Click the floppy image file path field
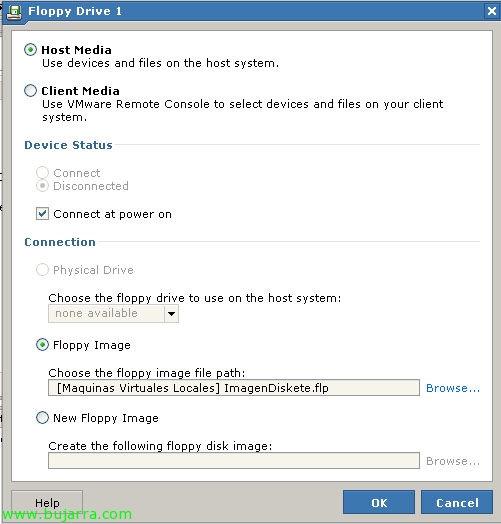 coord(234,388)
